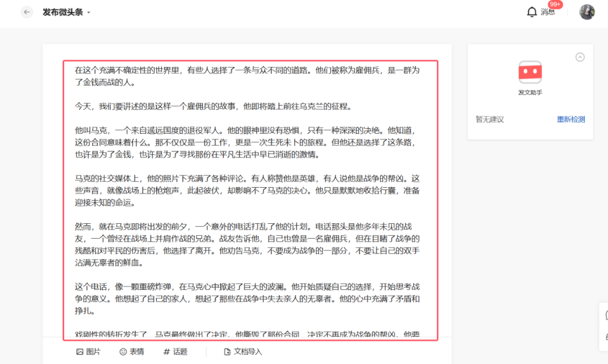Select the 图片 toolbar item
The height and width of the screenshot is (364, 608).
pyautogui.click(x=87, y=352)
